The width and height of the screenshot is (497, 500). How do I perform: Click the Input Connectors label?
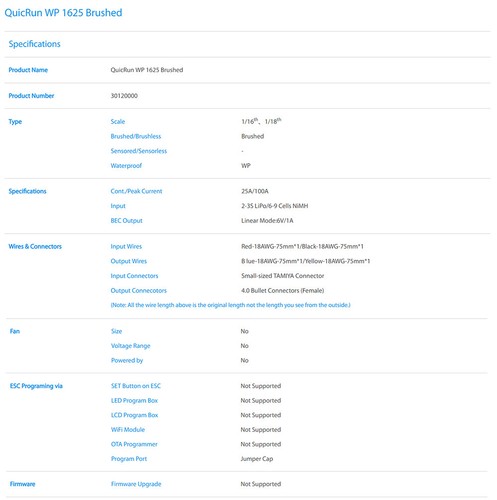[134, 276]
